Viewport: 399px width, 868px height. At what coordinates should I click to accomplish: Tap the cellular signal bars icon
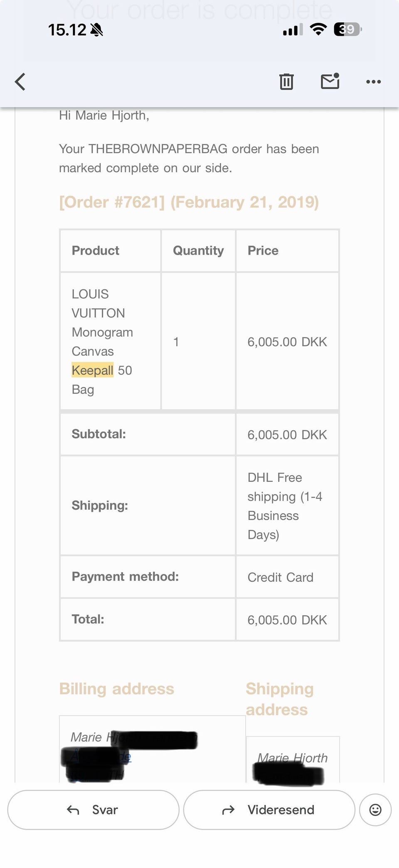[x=293, y=30]
